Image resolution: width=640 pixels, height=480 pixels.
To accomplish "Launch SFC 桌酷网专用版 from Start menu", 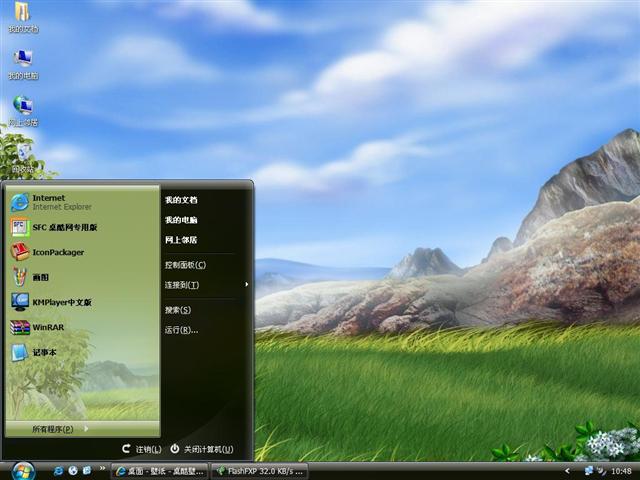I will [x=82, y=227].
